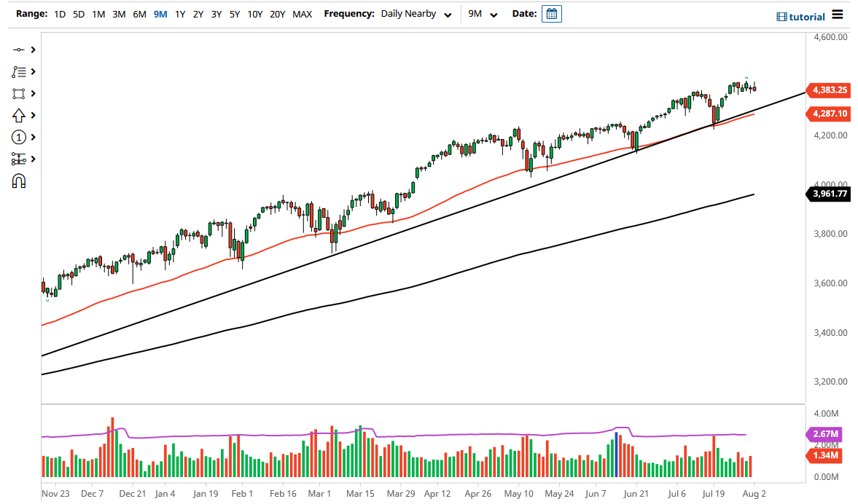Open the annotations list tool
858x504 pixels.
click(x=18, y=71)
